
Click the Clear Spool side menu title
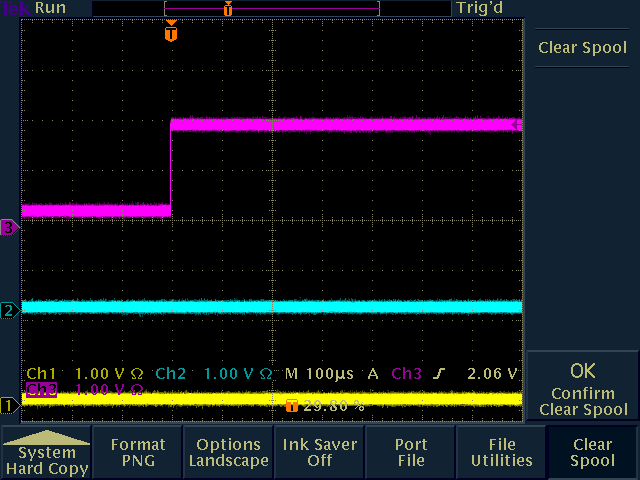(x=582, y=48)
